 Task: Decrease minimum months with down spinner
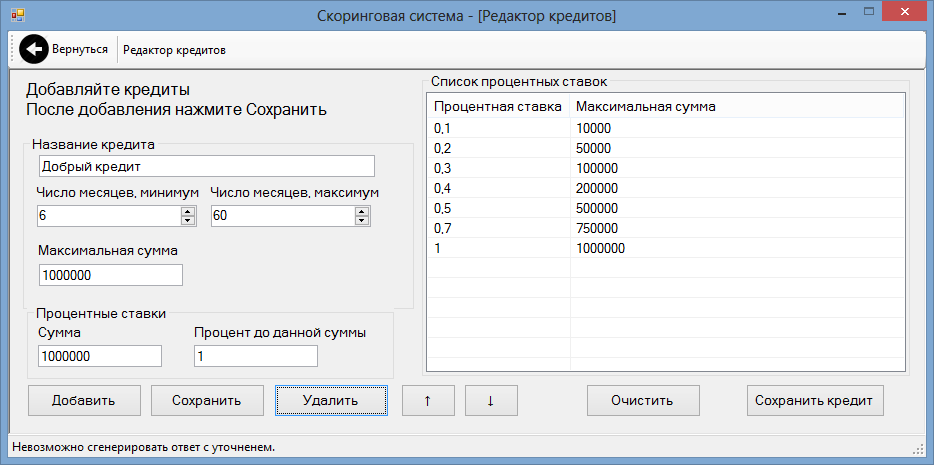(188, 220)
